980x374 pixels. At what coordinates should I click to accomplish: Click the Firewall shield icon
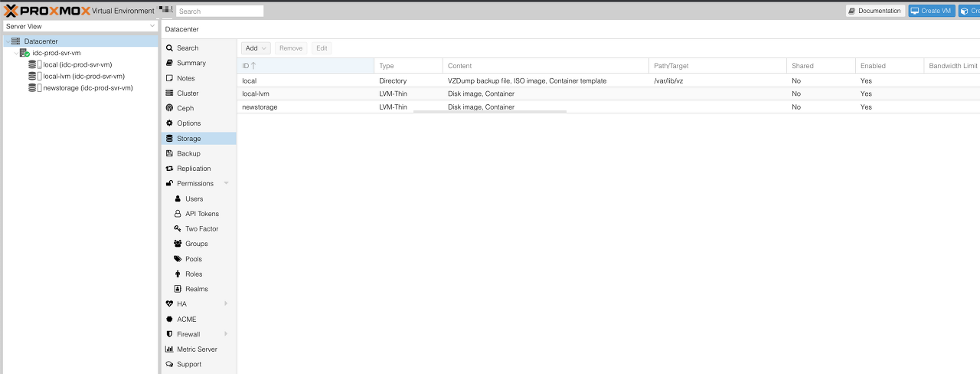(169, 334)
